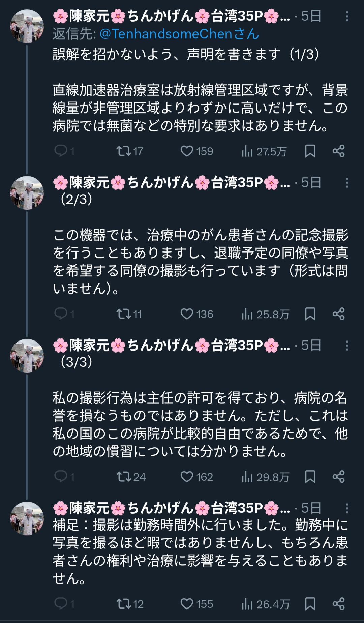Share the (1/3) statement tweet

pyautogui.click(x=338, y=151)
